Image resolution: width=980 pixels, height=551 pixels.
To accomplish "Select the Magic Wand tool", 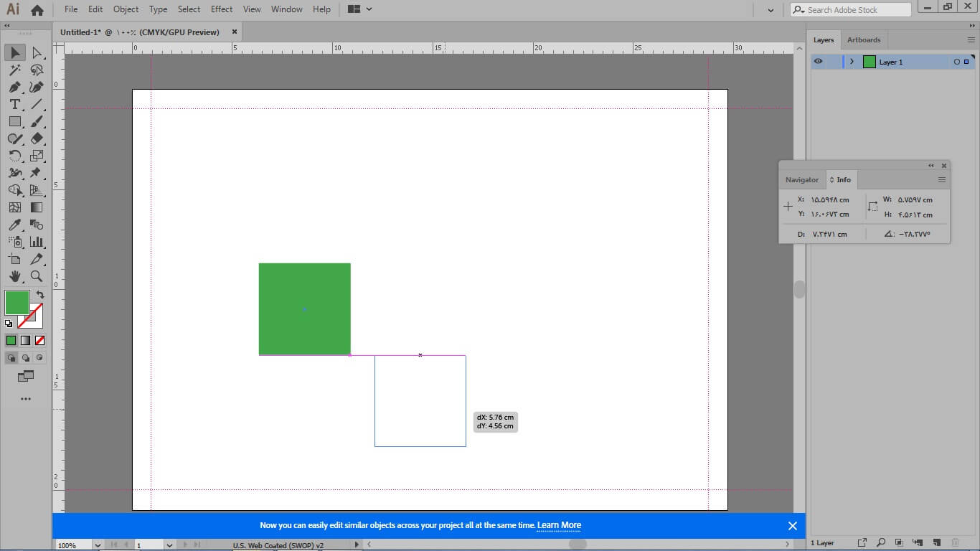I will [14, 70].
